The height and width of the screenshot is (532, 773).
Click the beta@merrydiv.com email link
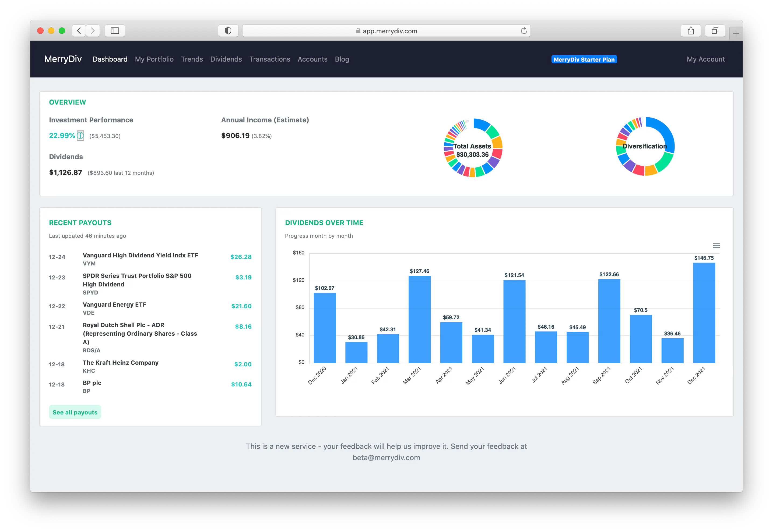[386, 458]
